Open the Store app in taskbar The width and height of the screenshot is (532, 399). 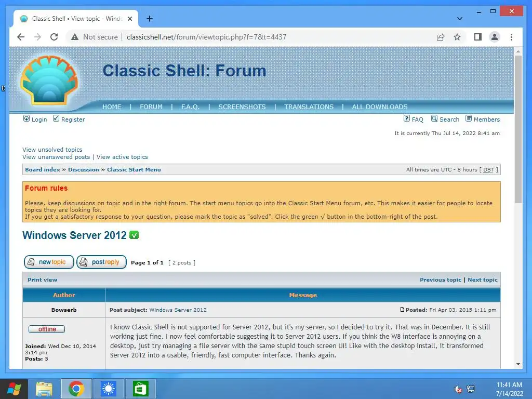[140, 389]
